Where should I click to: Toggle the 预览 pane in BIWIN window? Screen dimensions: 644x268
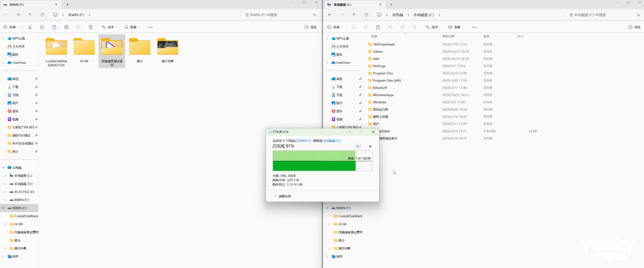coord(310,27)
